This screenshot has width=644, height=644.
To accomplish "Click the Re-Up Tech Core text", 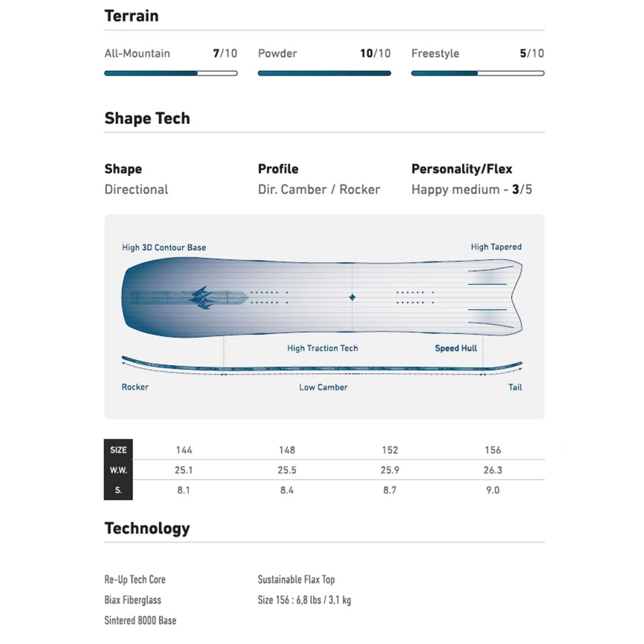I will tap(135, 580).
